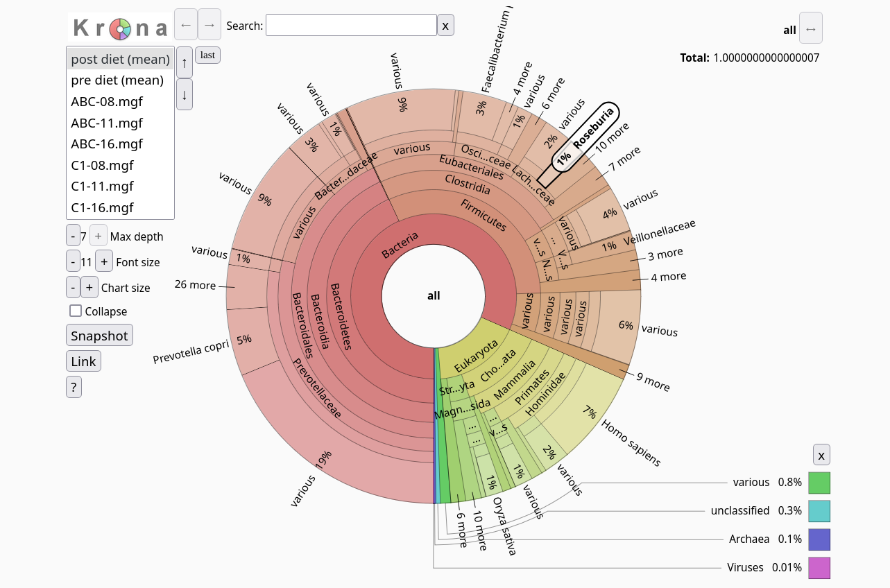Image resolution: width=890 pixels, height=588 pixels.
Task: Click the Link button
Action: 83,361
